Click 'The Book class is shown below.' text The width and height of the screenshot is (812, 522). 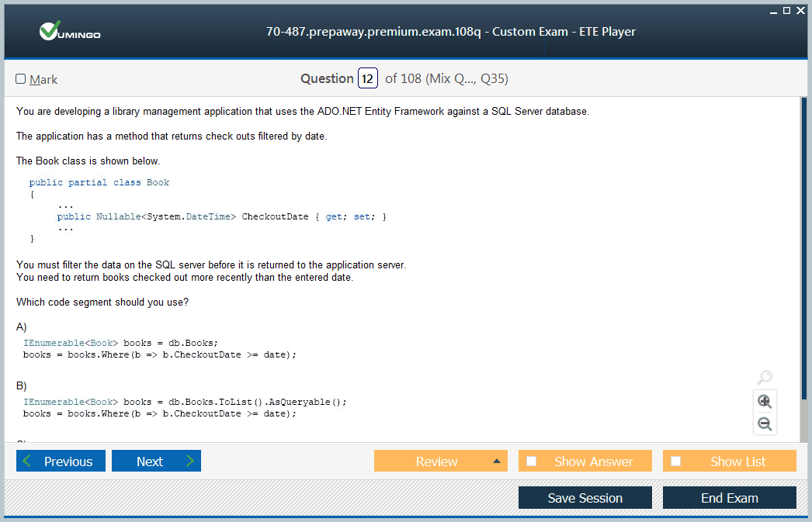coord(88,161)
